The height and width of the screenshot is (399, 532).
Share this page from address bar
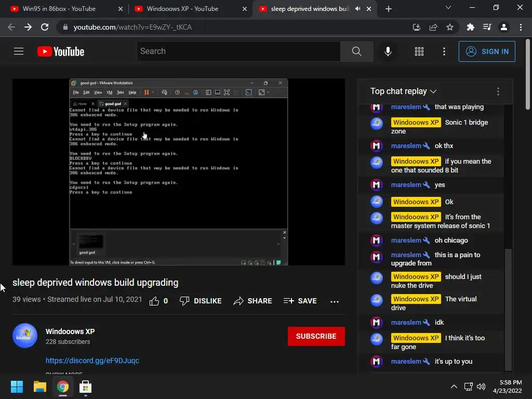point(433,27)
